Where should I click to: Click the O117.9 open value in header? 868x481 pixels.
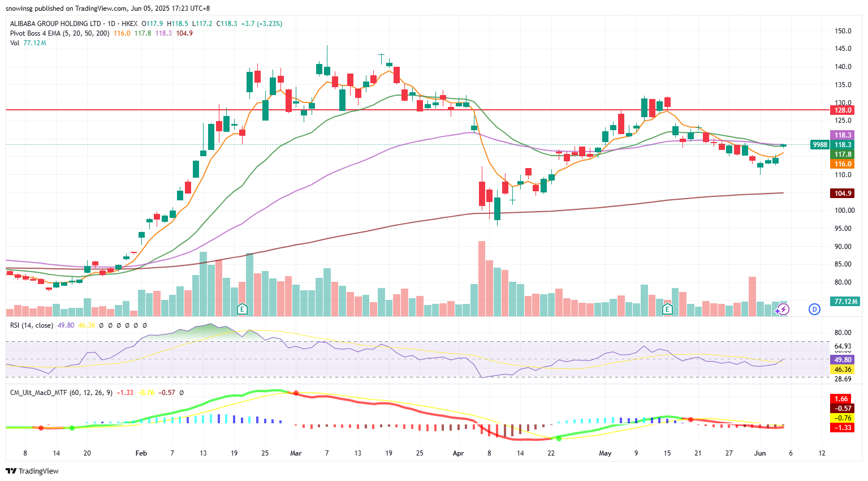[152, 24]
